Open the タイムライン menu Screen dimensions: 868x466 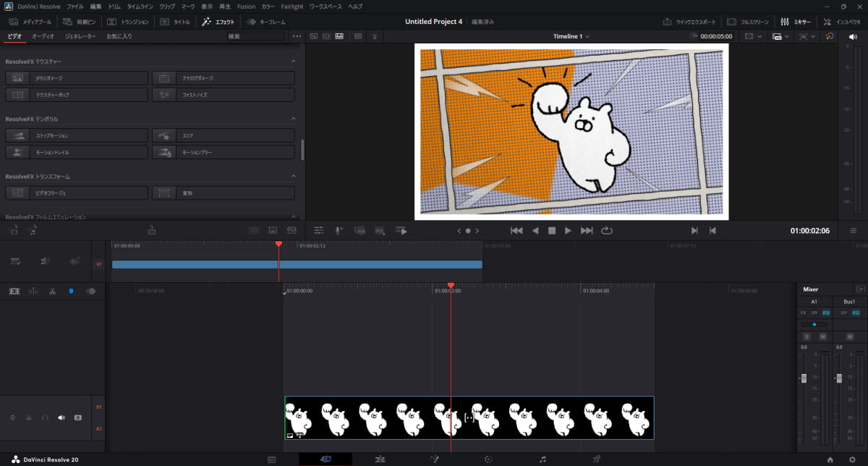tap(140, 6)
